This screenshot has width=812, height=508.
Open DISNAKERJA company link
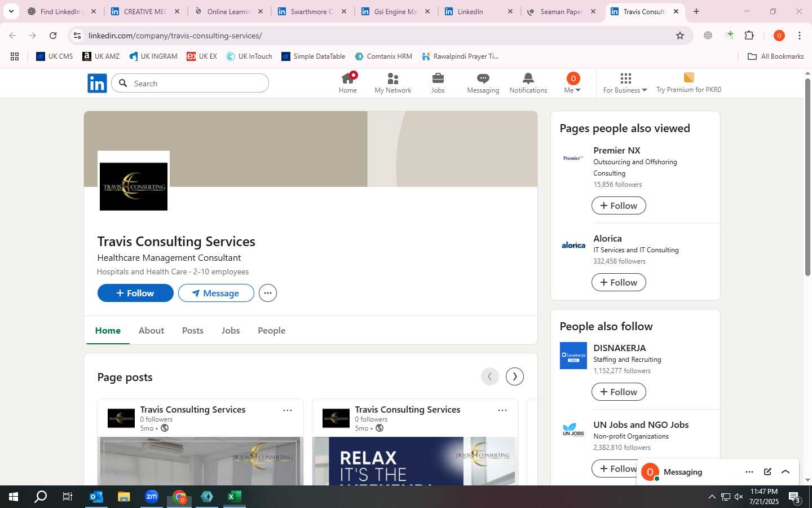(x=620, y=348)
